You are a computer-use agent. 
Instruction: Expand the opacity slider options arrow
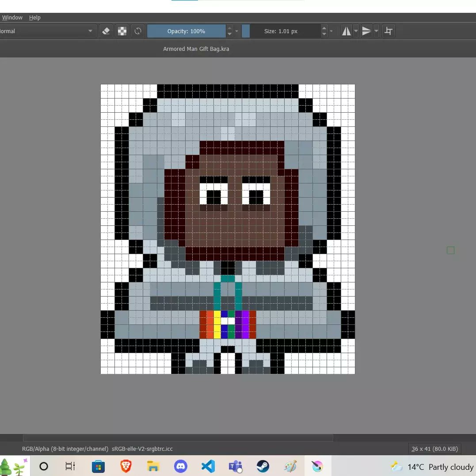click(236, 31)
